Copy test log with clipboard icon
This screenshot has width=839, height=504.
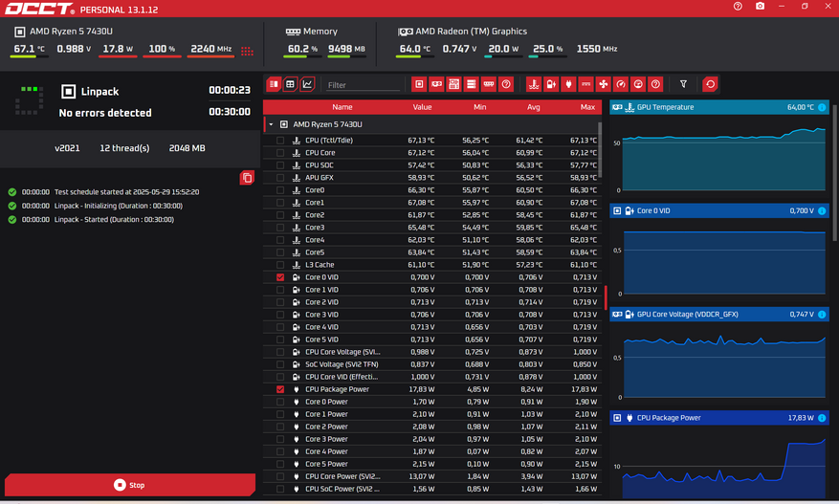(x=247, y=178)
